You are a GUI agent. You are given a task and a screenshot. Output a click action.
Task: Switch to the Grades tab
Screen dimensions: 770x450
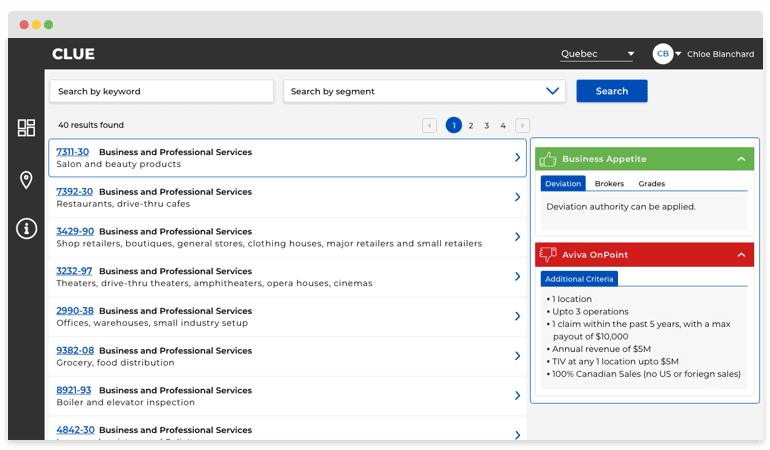(651, 184)
